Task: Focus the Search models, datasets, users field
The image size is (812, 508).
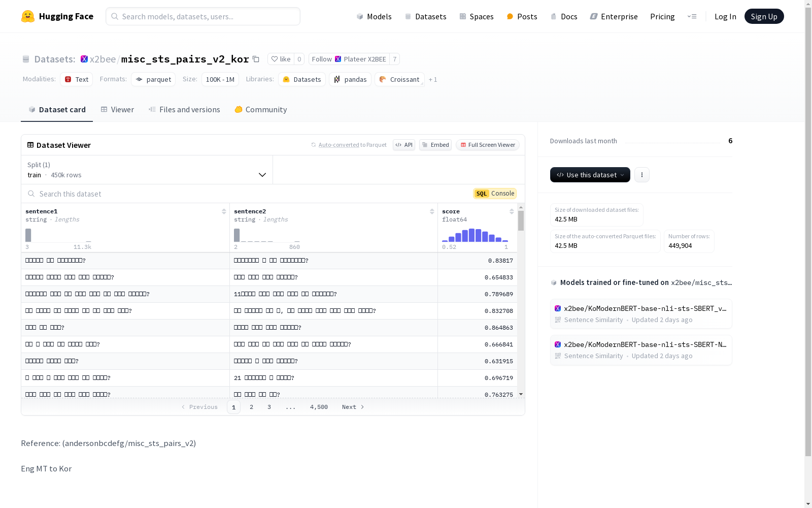Action: pyautogui.click(x=203, y=16)
